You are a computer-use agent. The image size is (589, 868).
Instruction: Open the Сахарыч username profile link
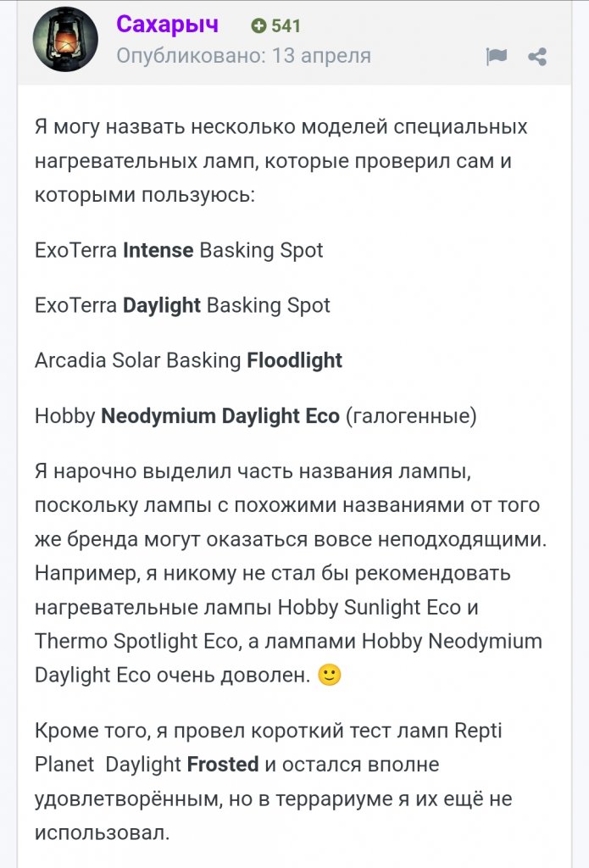[x=167, y=24]
